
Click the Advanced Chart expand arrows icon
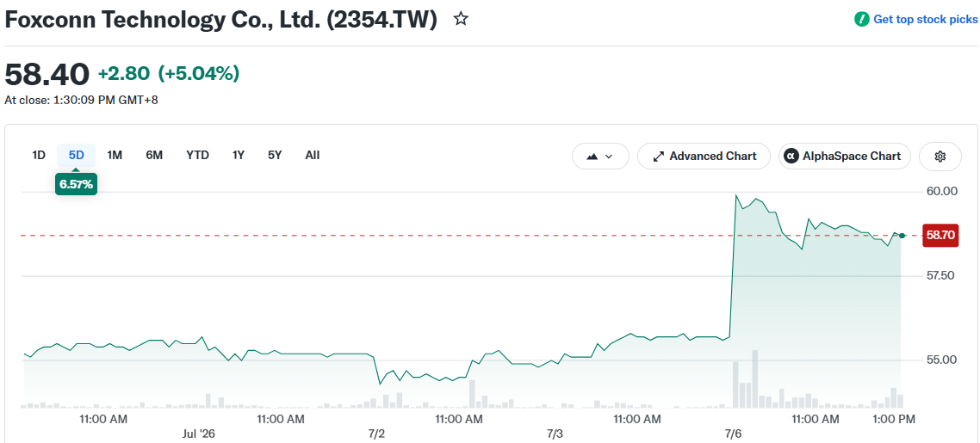pyautogui.click(x=658, y=156)
